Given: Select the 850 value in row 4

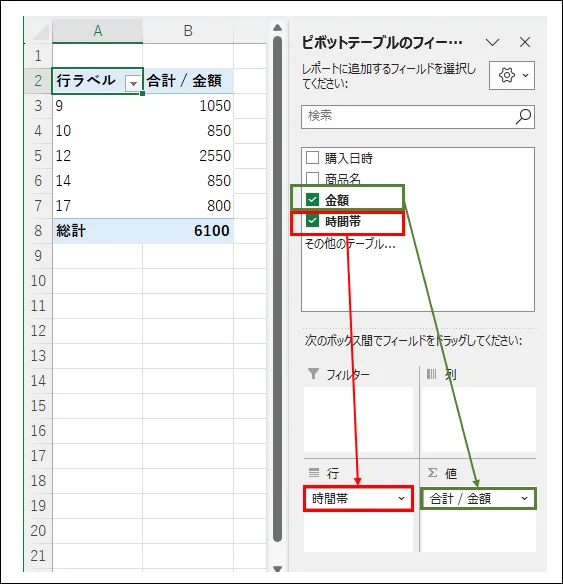Looking at the screenshot, I should pyautogui.click(x=188, y=131).
